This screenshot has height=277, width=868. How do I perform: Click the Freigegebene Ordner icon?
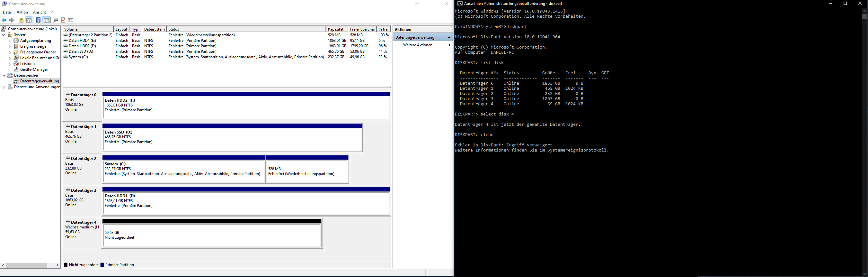16,52
